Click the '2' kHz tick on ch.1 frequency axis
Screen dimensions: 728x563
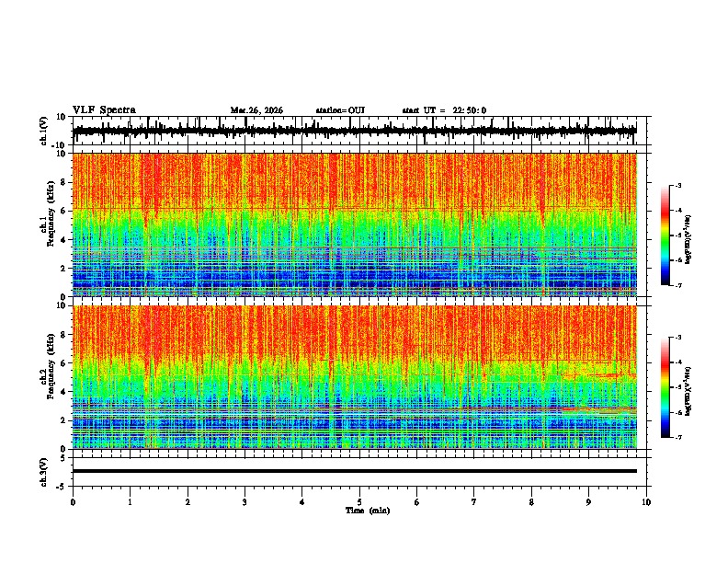(x=64, y=269)
